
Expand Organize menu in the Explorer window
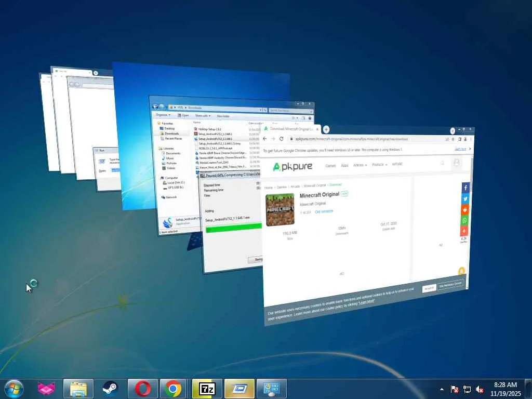click(x=163, y=115)
